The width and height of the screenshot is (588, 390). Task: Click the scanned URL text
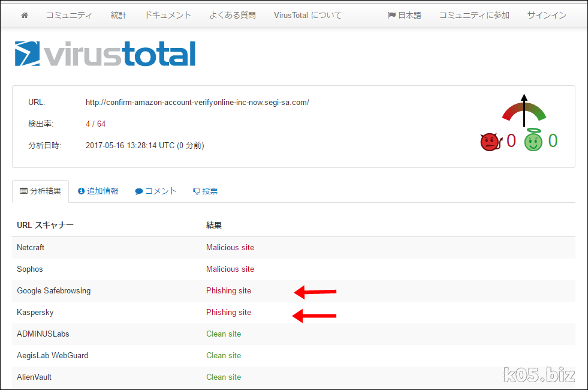coord(197,103)
